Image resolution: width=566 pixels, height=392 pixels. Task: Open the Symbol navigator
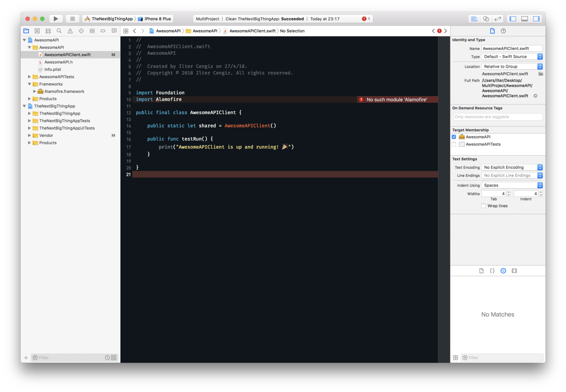point(48,31)
